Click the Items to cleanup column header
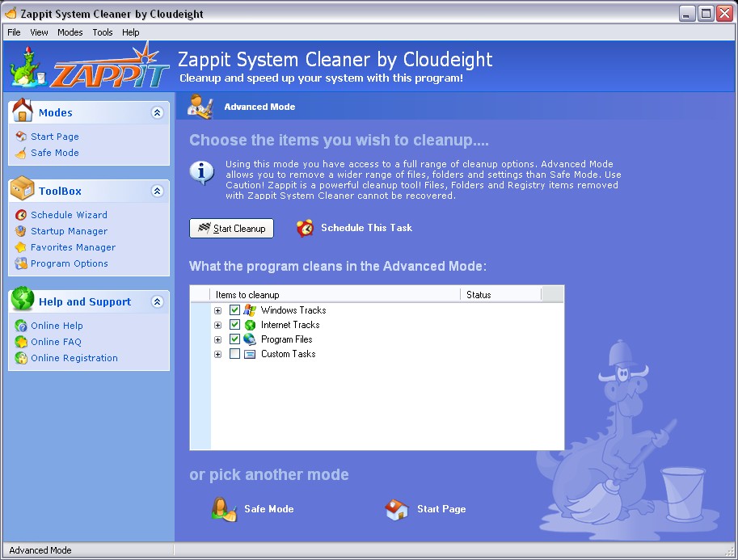Image resolution: width=738 pixels, height=560 pixels. click(x=335, y=295)
